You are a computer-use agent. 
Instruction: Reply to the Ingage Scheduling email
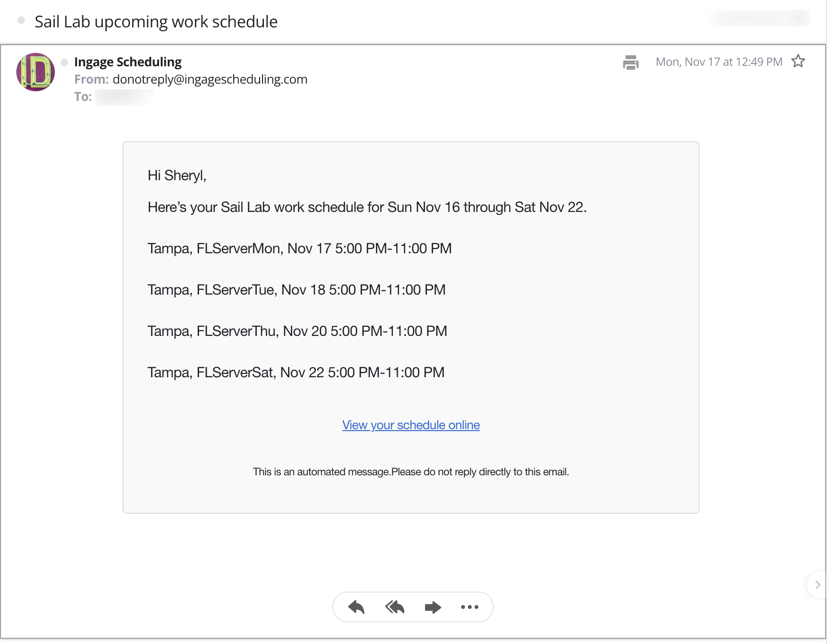point(356,607)
